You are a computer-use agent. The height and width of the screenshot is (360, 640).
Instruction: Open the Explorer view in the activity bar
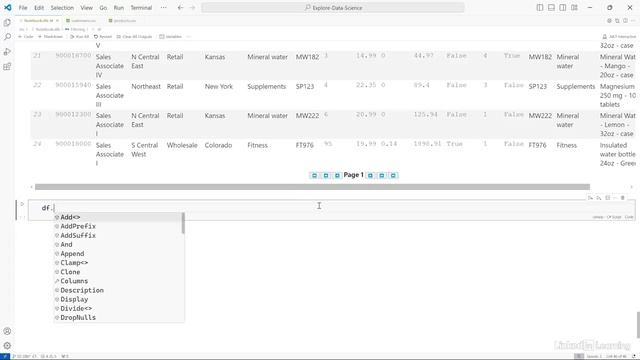pos(7,22)
